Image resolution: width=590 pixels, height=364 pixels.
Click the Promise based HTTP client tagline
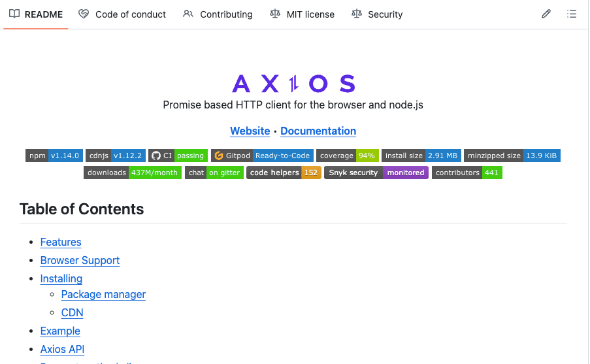(293, 105)
